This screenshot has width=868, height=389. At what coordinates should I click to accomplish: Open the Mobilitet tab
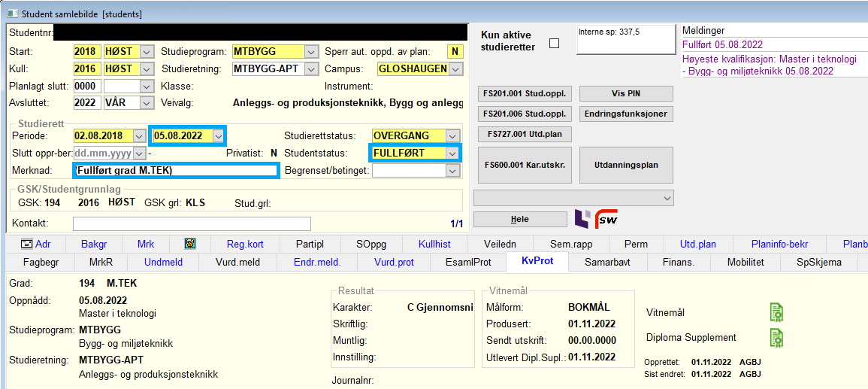click(x=746, y=263)
